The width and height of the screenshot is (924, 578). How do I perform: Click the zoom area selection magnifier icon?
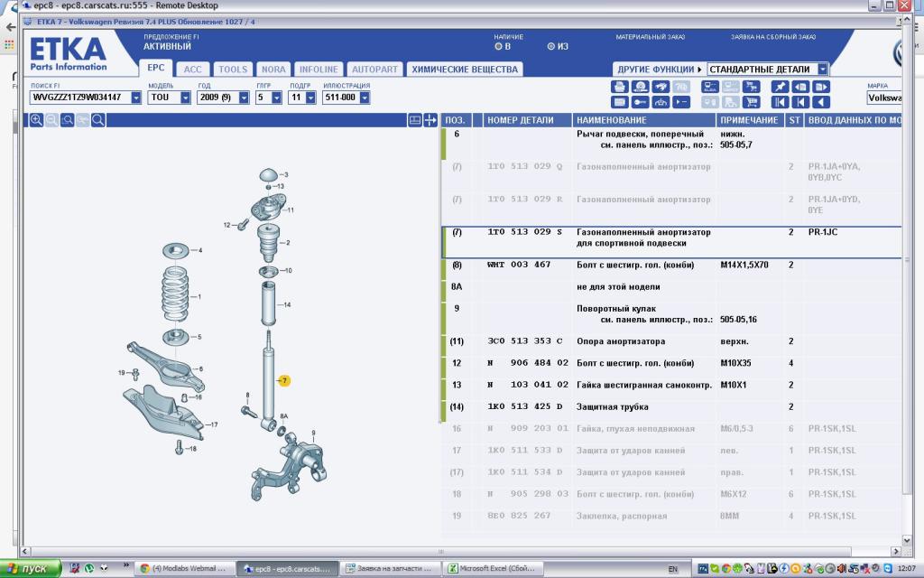[67, 120]
